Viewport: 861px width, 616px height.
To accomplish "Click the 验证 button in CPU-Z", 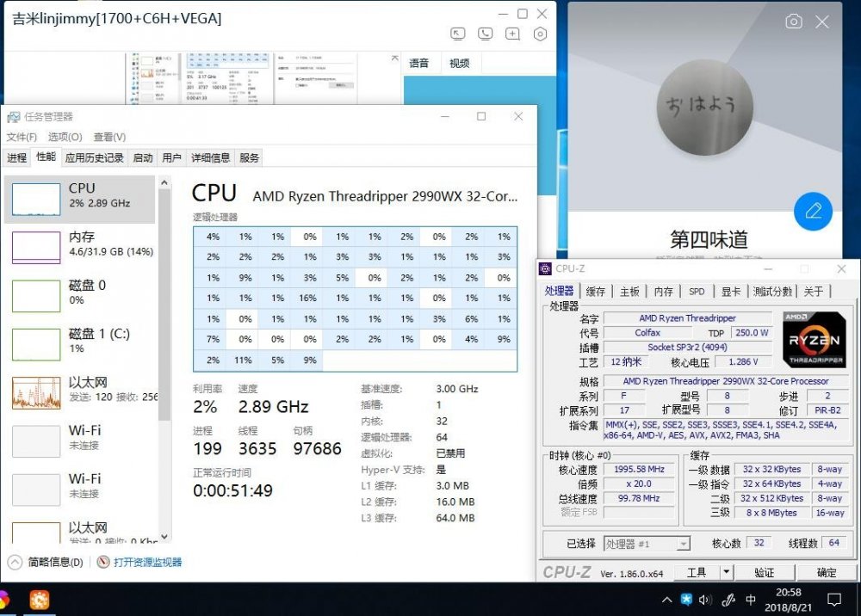I will [765, 573].
